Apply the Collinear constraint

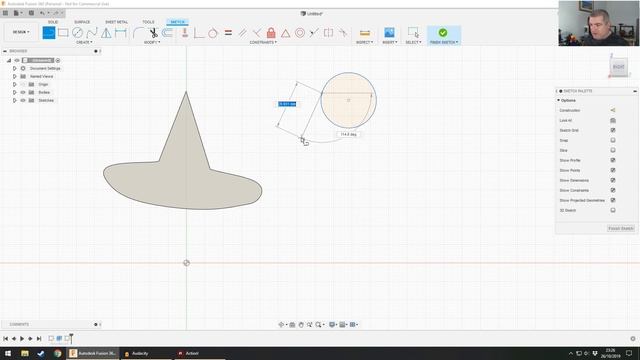[313, 33]
